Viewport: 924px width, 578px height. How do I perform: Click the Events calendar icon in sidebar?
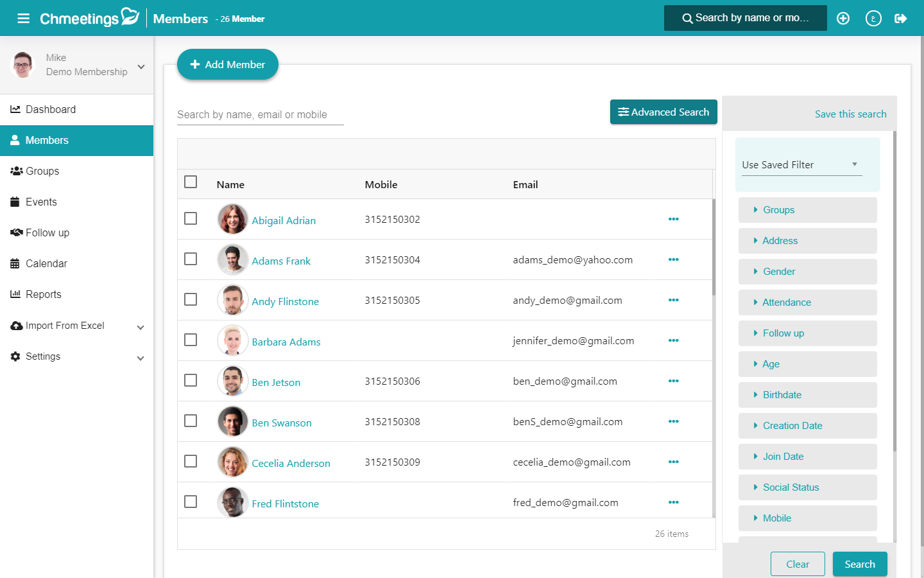[15, 202]
